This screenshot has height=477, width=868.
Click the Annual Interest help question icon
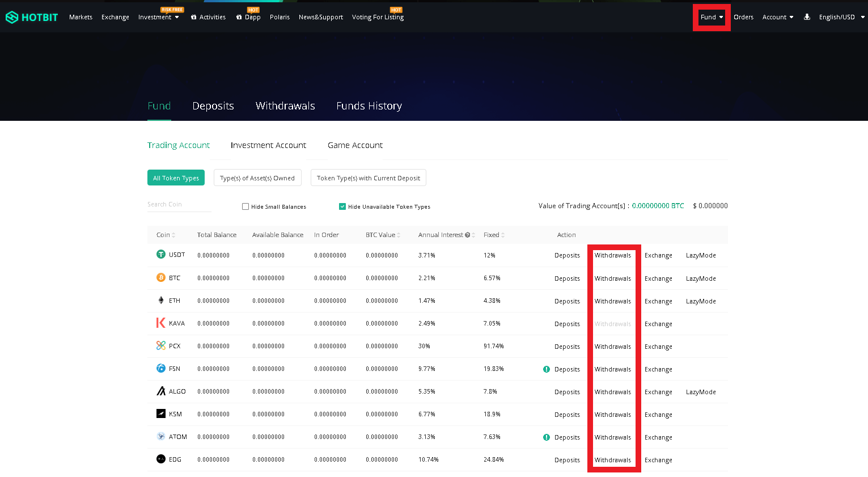point(467,235)
